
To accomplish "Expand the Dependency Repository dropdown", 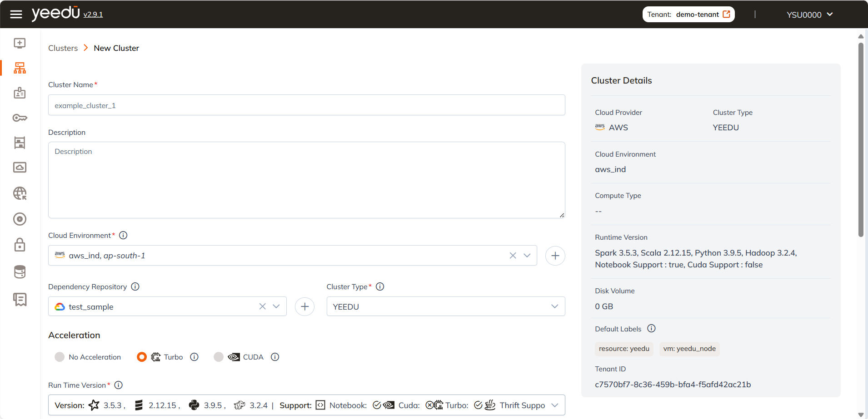I will 276,306.
